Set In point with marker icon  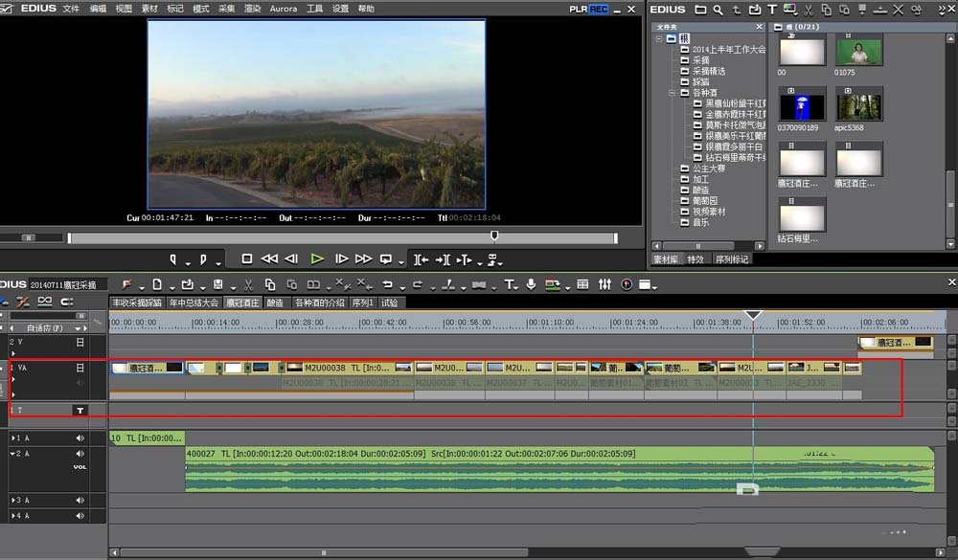coord(172,259)
